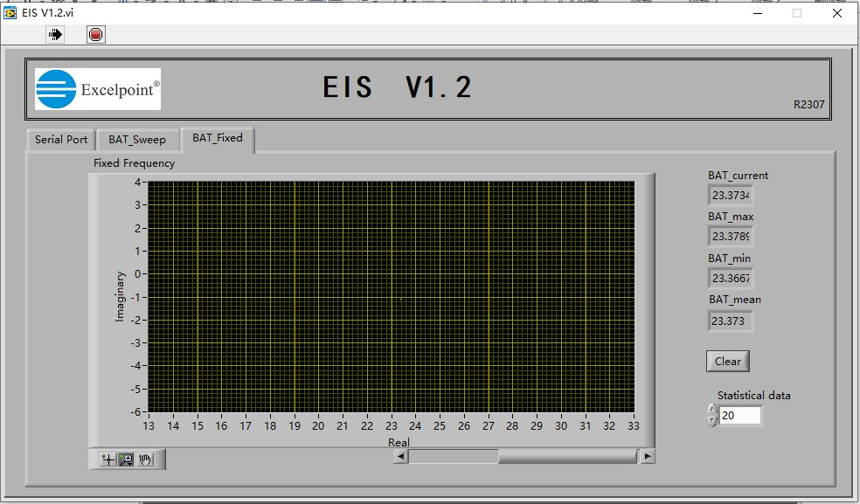Click the BAT_mean value field
Screen dimensions: 860x504
pyautogui.click(x=731, y=321)
